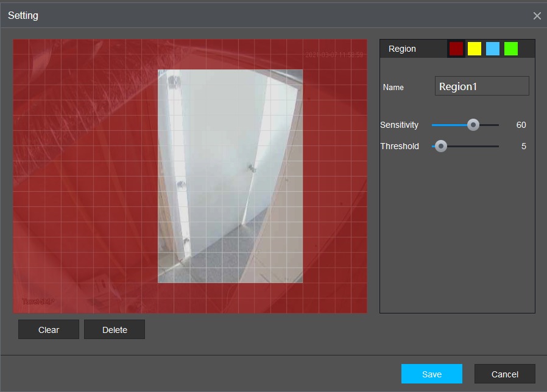Image resolution: width=547 pixels, height=392 pixels.
Task: Click the unmasked doorway area in the preview
Action: click(230, 176)
